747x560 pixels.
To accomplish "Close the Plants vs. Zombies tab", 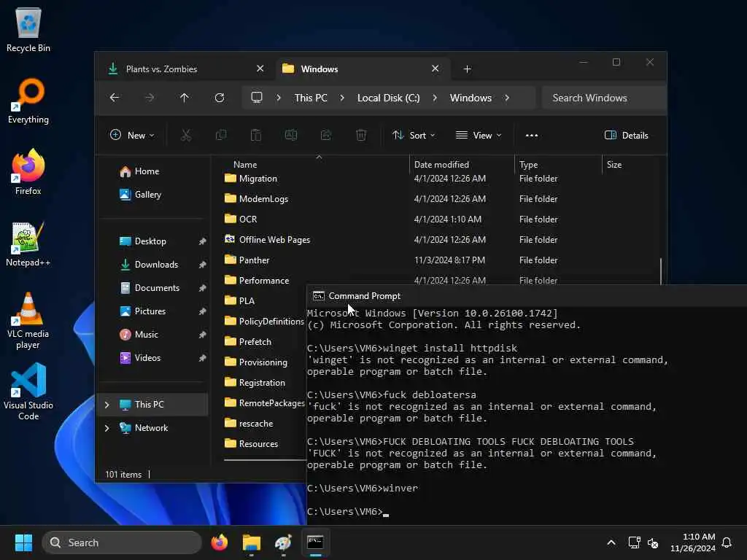I will (x=260, y=69).
